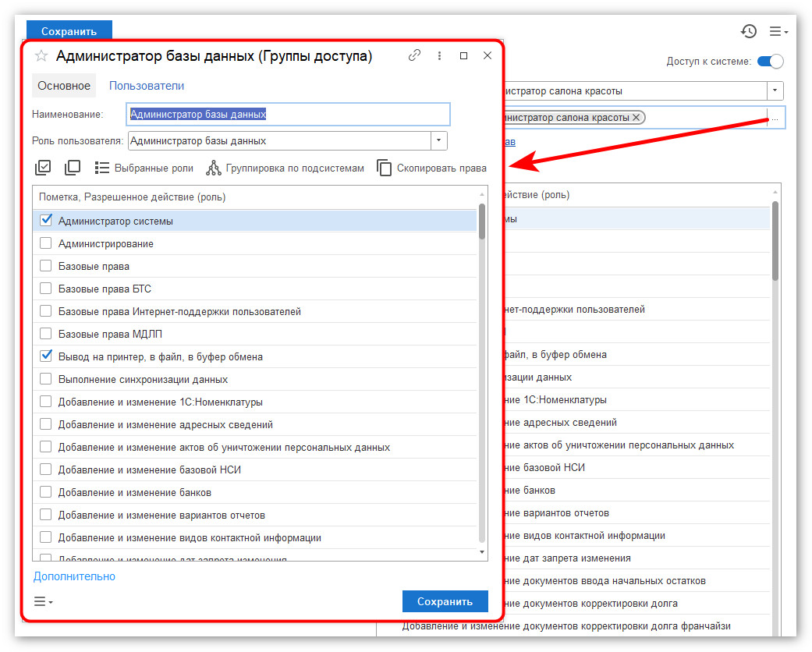The height and width of the screenshot is (652, 812).
Task: Uncheck the Администратор системы role
Action: point(46,220)
